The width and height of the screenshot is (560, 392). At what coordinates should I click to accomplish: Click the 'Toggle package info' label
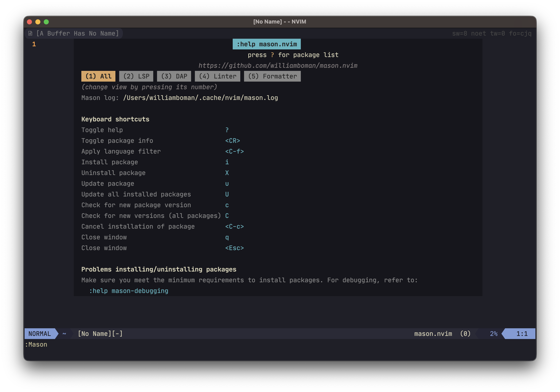(117, 141)
